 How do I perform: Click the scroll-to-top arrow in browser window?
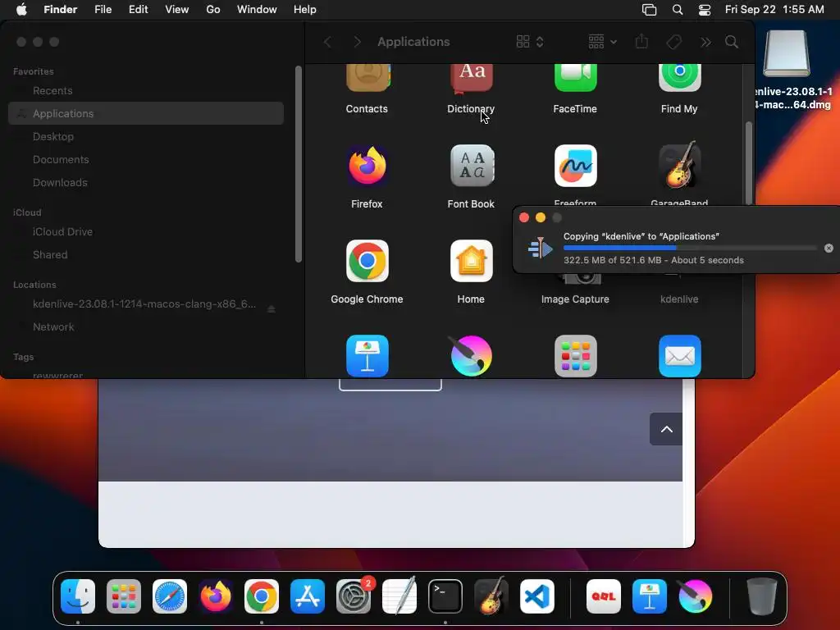pos(666,429)
